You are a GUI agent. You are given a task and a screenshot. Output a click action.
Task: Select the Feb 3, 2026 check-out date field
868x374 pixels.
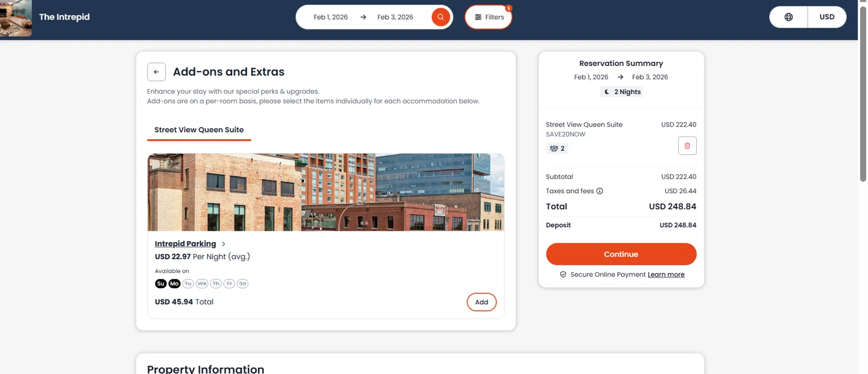coord(395,17)
